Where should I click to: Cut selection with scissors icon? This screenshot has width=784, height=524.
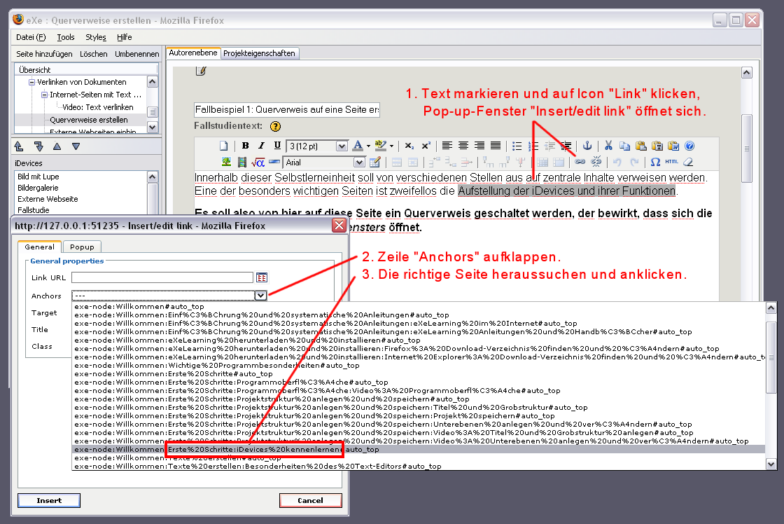pos(608,146)
